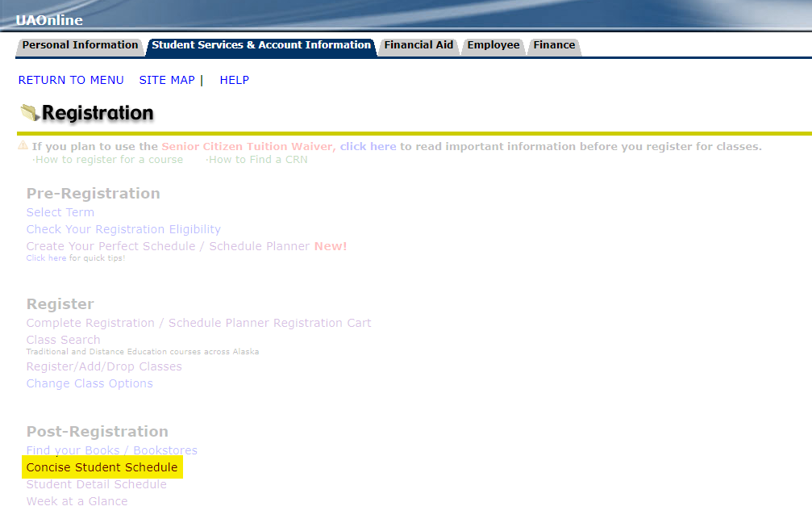Click the Select Term link
Image resolution: width=812 pixels, height=523 pixels.
(x=60, y=211)
